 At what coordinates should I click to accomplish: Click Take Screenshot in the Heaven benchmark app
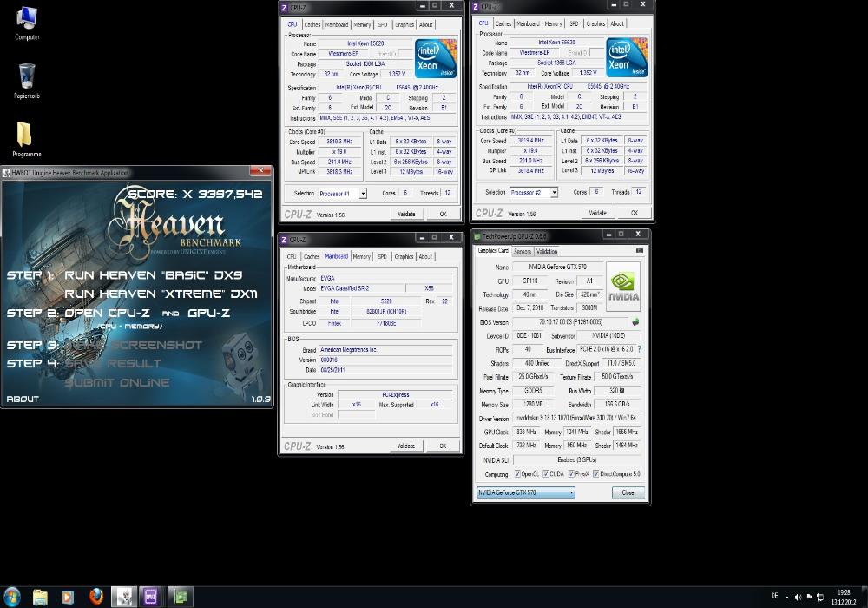(134, 345)
